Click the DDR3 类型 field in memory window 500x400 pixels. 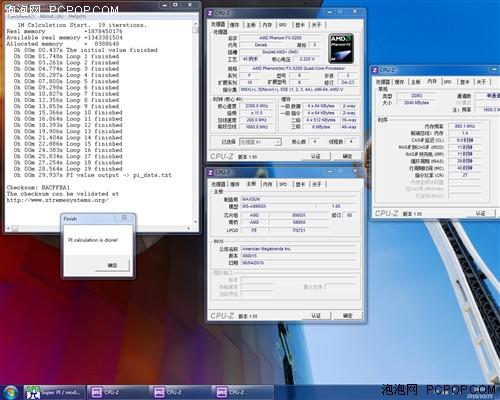(417, 96)
